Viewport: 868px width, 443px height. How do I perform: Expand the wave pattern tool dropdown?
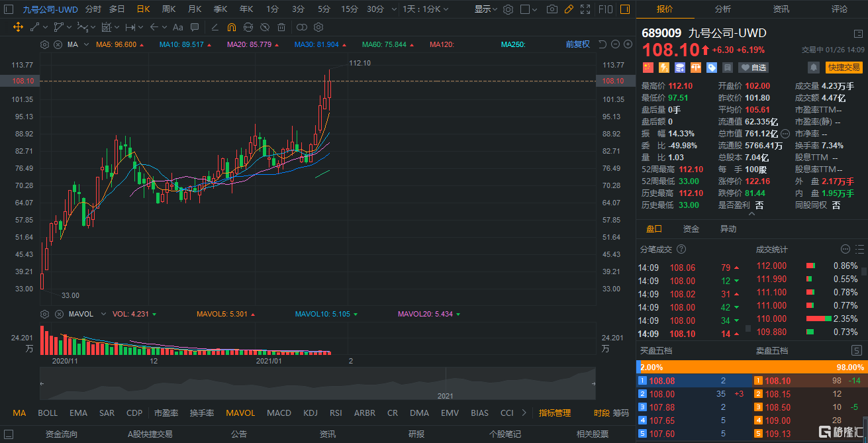click(93, 27)
